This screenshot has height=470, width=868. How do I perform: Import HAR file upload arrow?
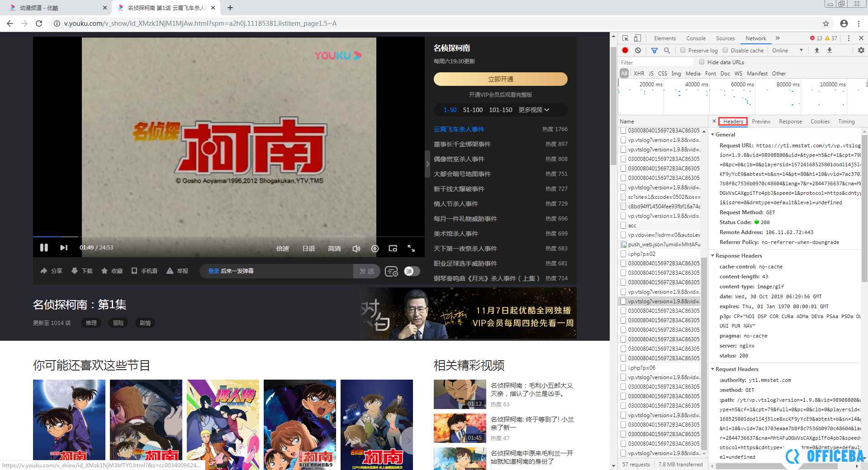(817, 51)
